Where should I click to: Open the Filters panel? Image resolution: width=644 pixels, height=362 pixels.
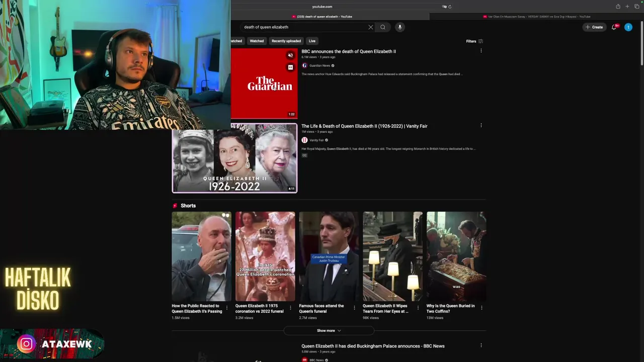[474, 41]
